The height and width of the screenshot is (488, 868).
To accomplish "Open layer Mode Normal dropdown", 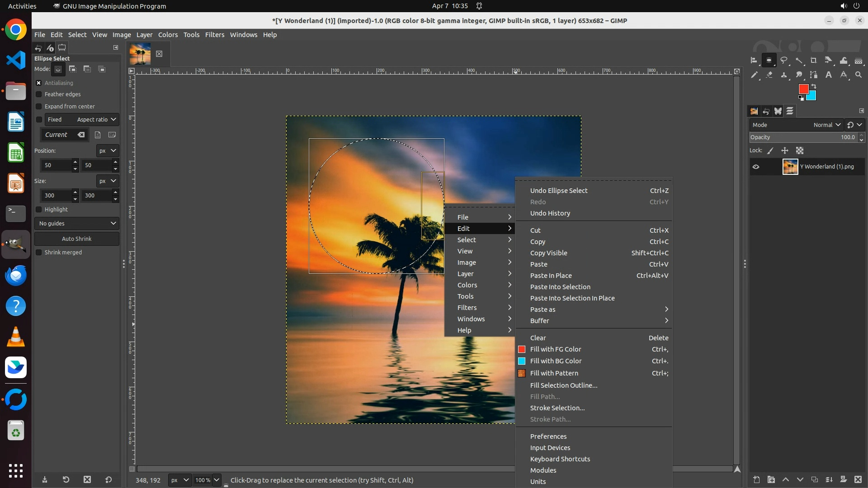I will pyautogui.click(x=826, y=125).
